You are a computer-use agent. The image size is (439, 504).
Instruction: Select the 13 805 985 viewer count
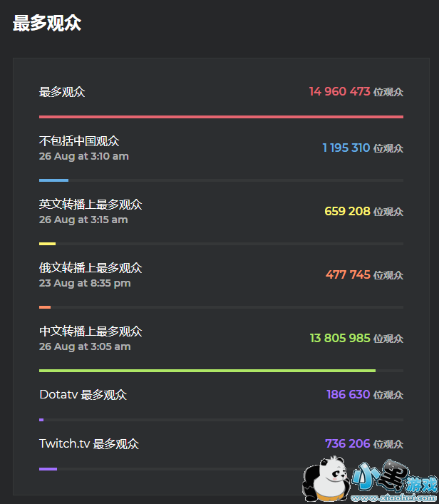[x=340, y=339]
